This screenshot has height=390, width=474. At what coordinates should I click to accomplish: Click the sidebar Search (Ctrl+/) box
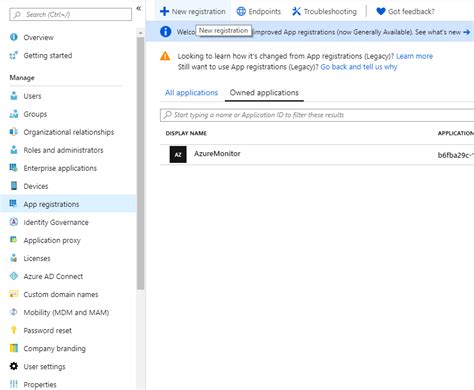pyautogui.click(x=70, y=14)
